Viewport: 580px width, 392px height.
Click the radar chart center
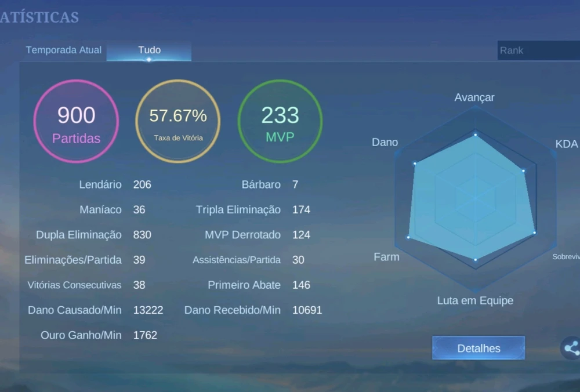click(x=475, y=198)
